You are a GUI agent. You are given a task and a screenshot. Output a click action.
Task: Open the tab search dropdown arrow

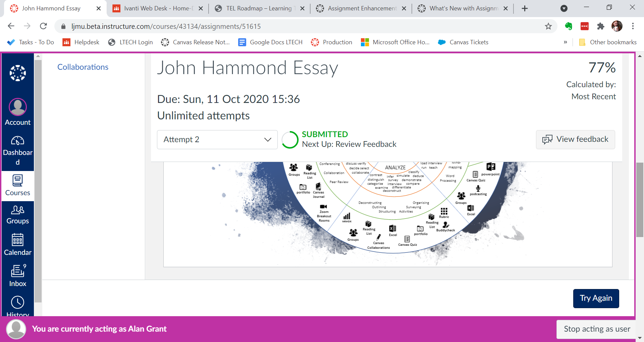[564, 8]
